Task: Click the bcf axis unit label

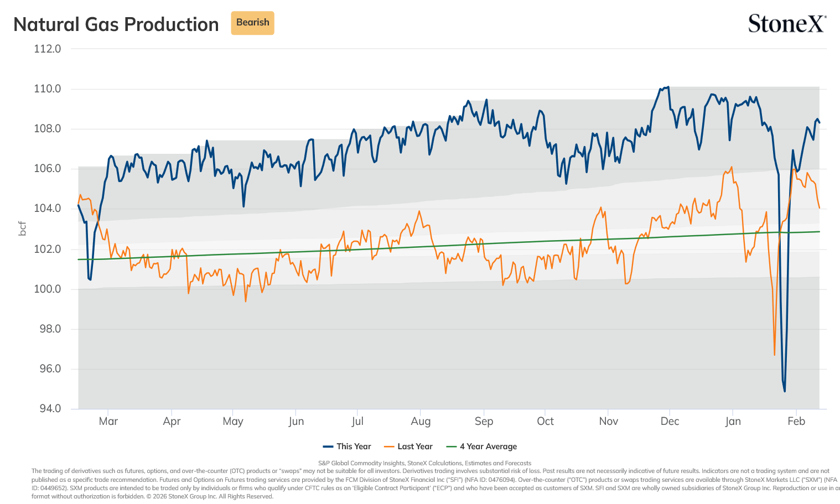Action: click(22, 228)
